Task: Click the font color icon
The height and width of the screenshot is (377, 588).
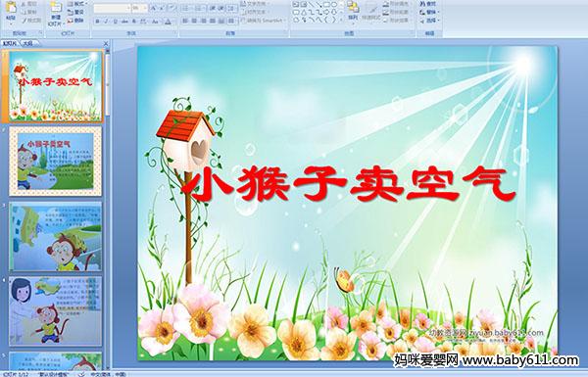Action: pos(169,22)
